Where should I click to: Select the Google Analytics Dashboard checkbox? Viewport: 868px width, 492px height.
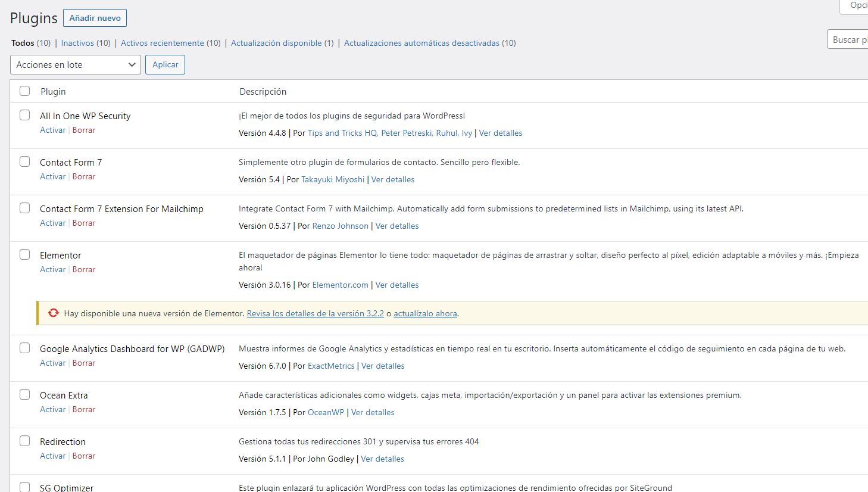click(x=24, y=348)
